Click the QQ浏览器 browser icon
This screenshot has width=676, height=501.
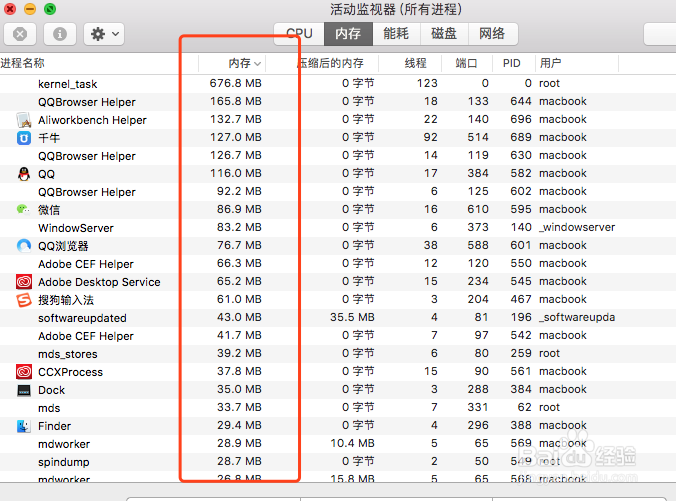24,246
